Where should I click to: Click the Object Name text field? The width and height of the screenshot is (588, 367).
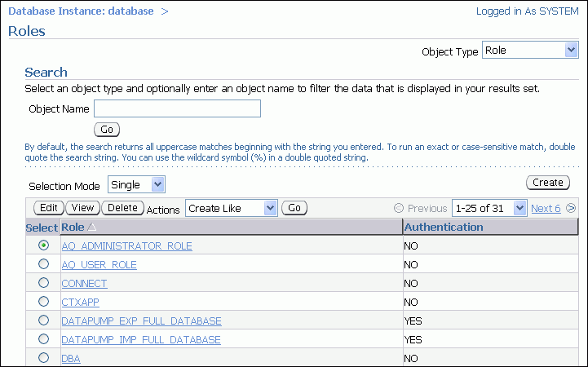[x=177, y=108]
